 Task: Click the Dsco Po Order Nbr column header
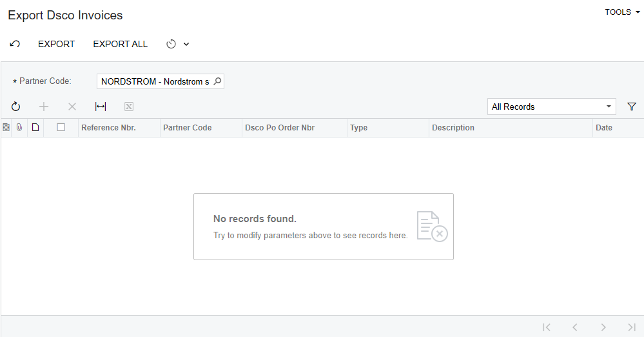pos(280,128)
